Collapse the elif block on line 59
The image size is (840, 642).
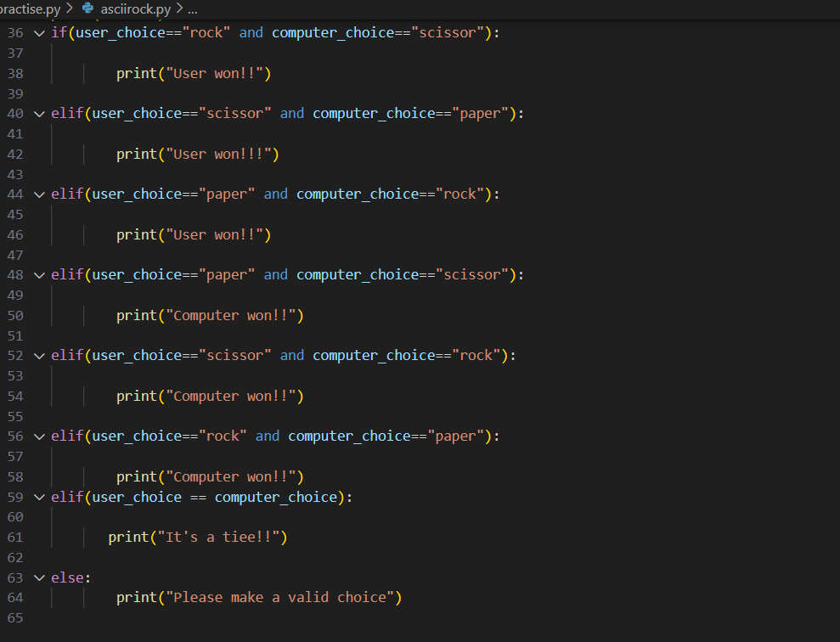[39, 498]
